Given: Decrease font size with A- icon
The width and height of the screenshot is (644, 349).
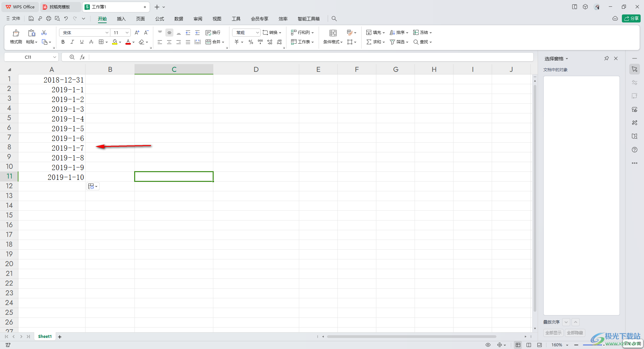Looking at the screenshot, I should coord(146,33).
